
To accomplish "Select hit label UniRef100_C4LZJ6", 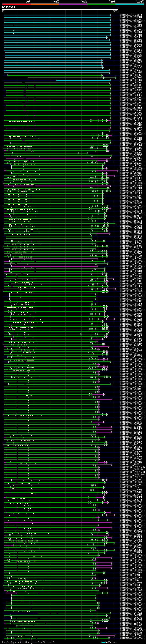I will (x=131, y=120).
